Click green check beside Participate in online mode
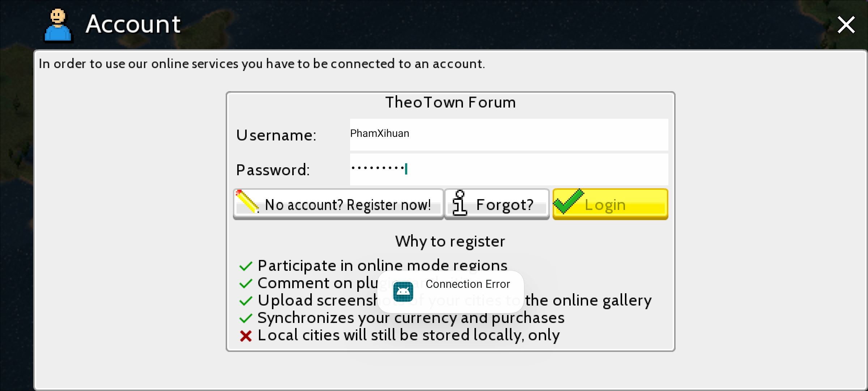This screenshot has height=391, width=868. tap(246, 266)
